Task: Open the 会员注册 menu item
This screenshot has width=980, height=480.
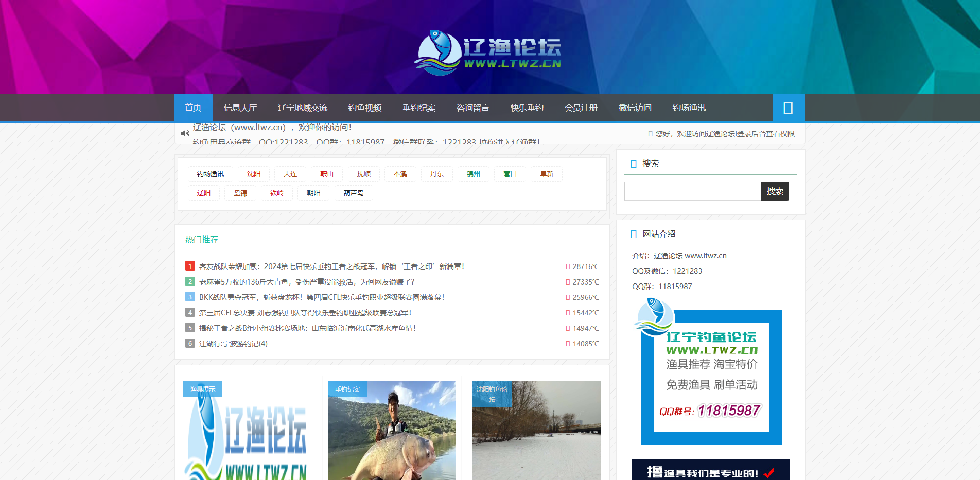Action: [580, 108]
